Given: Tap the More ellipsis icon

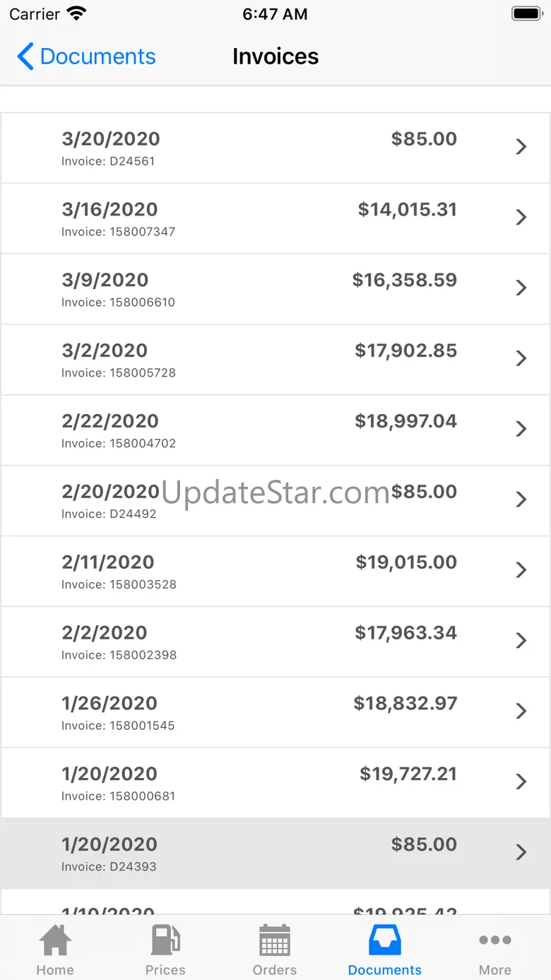Looking at the screenshot, I should click(495, 940).
